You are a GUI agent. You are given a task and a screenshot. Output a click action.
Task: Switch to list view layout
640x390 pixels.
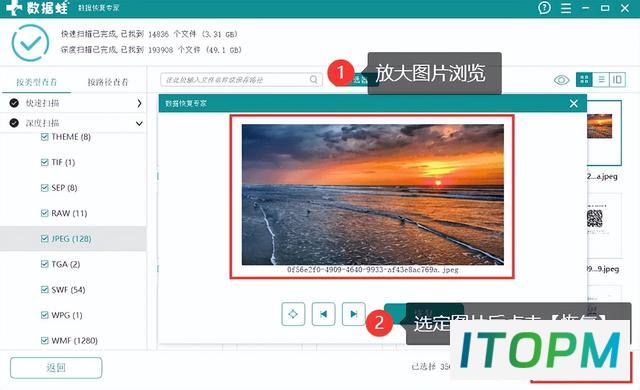pos(601,80)
